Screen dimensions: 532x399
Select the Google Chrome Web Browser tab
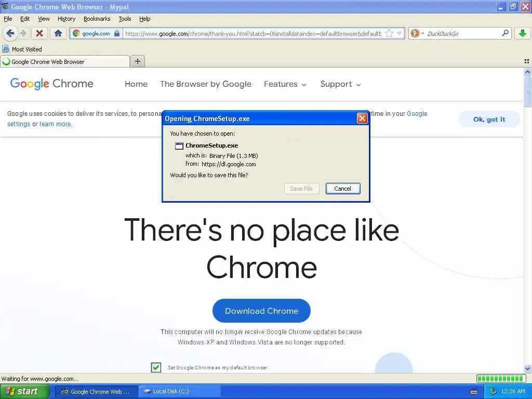(65, 62)
